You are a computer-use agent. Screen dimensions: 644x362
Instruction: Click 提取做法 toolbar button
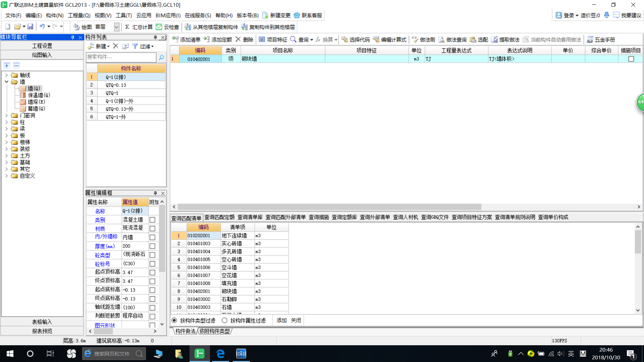[505, 40]
